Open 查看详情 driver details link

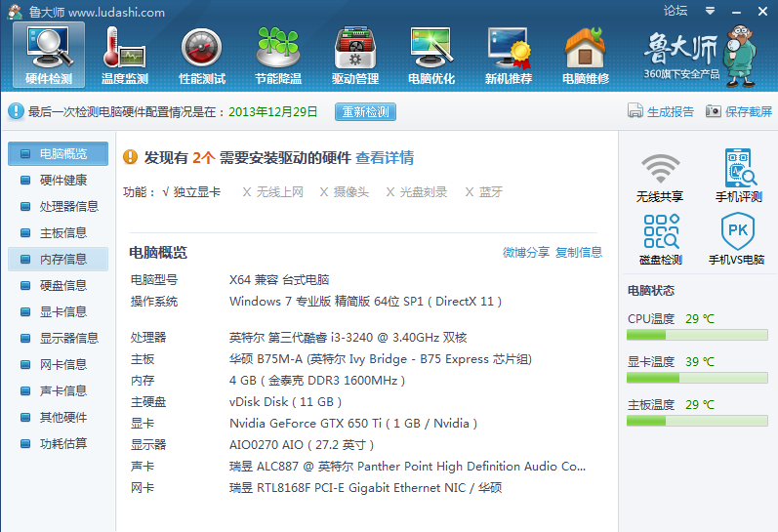385,158
